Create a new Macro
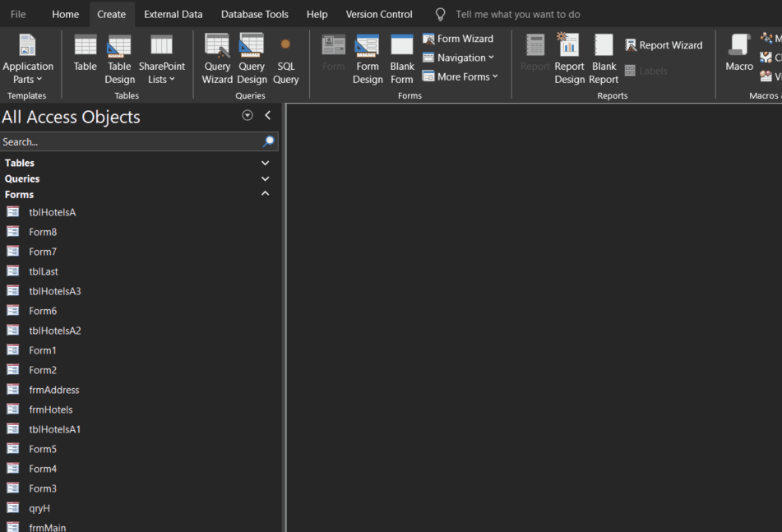Screen dimensions: 782x532 [738, 56]
